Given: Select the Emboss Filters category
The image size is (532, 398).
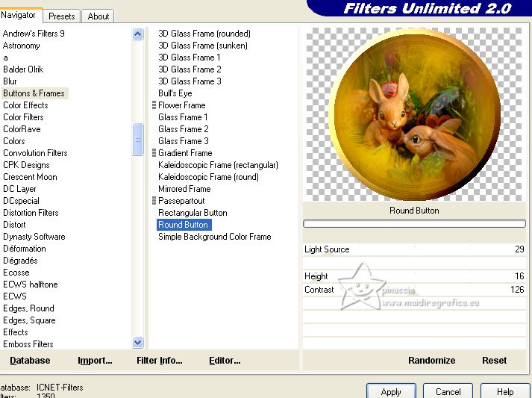Looking at the screenshot, I should (x=28, y=344).
